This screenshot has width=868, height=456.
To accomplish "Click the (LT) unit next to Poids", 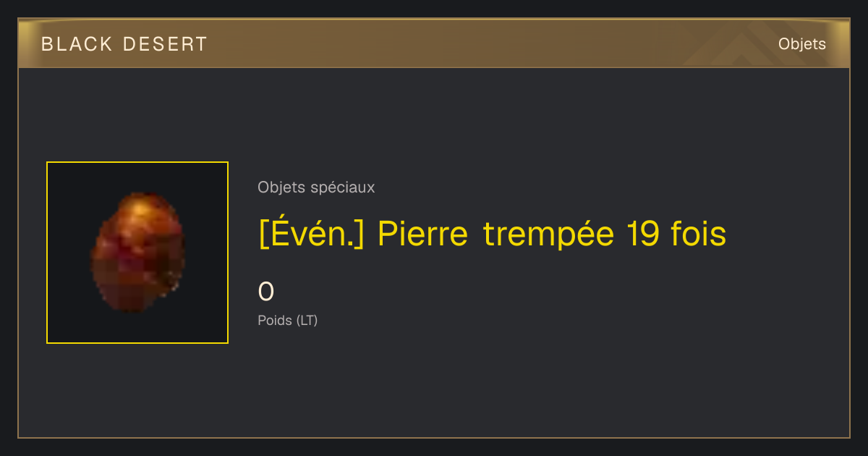I will point(307,320).
